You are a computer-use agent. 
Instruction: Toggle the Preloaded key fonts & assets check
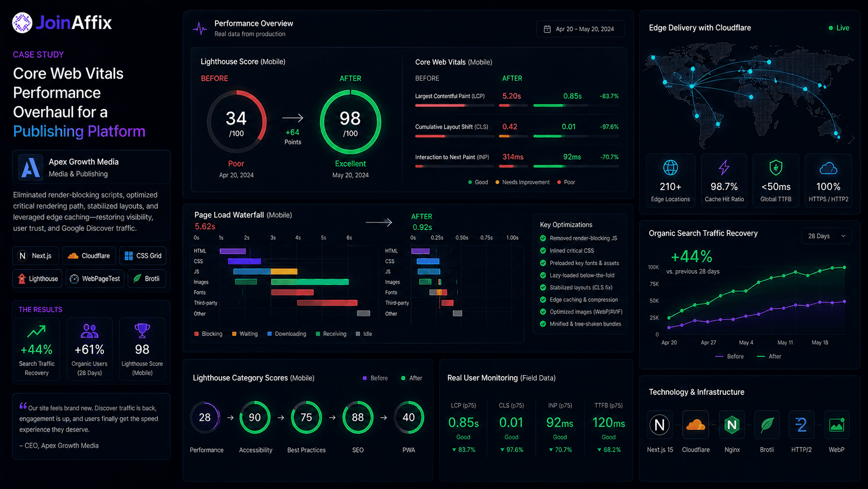(543, 263)
